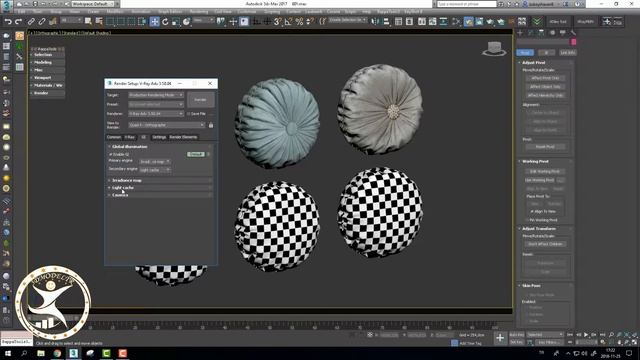Open the View to Render dropdown
Image resolution: width=640 pixels, height=360 pixels.
coord(167,125)
